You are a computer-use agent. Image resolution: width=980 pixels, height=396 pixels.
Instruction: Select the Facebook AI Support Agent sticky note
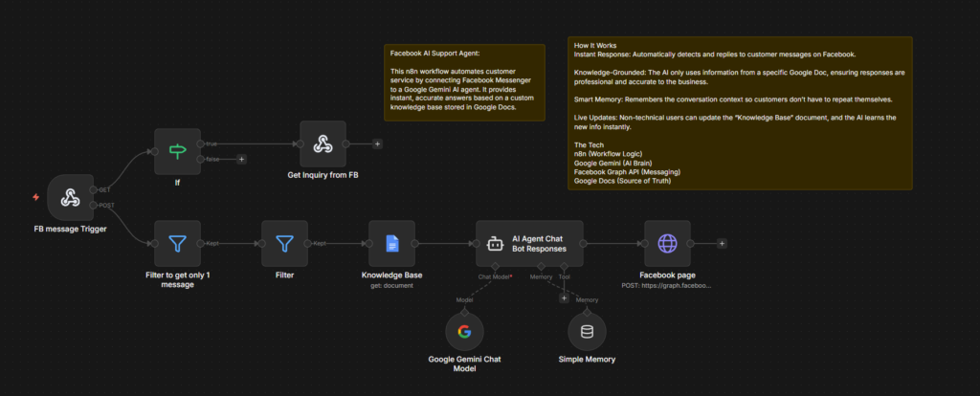[x=464, y=82]
